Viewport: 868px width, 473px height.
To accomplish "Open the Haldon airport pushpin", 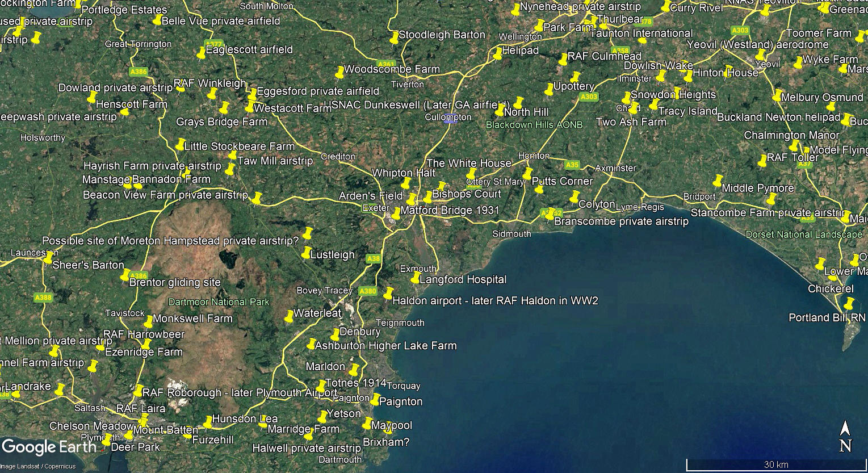I will click(x=388, y=294).
